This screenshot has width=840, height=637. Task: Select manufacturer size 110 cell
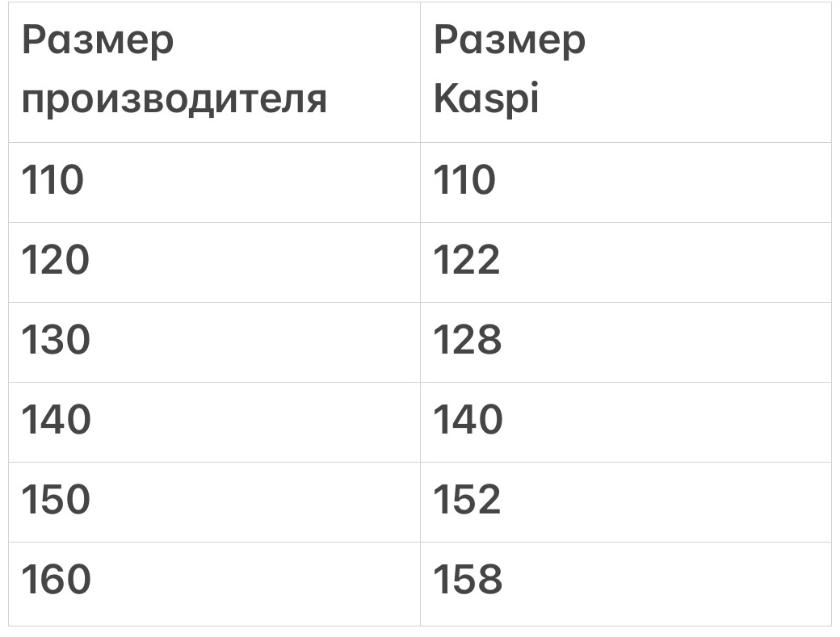coord(214,182)
